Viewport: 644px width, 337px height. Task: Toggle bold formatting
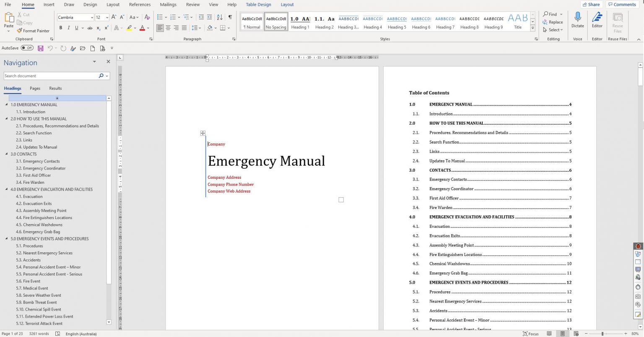tap(61, 28)
